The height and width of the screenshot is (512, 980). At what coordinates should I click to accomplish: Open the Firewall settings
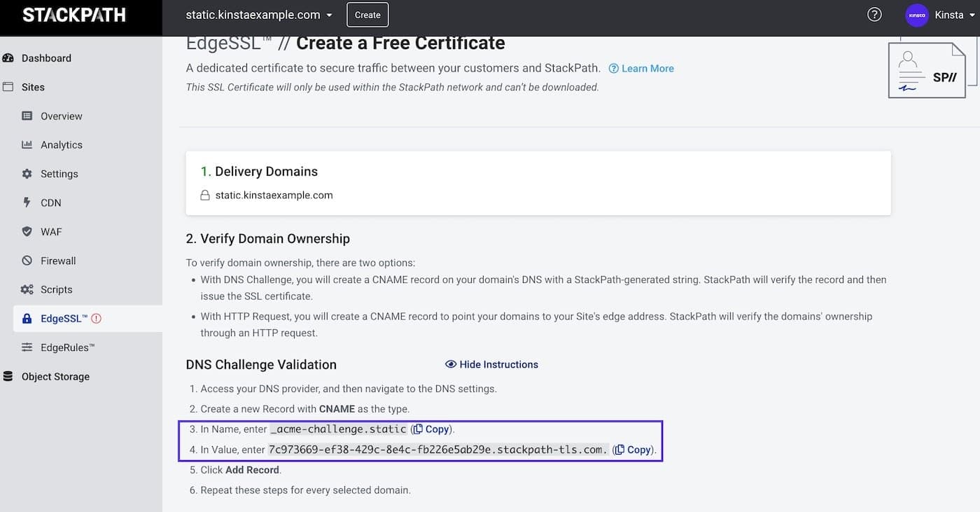[x=57, y=260]
